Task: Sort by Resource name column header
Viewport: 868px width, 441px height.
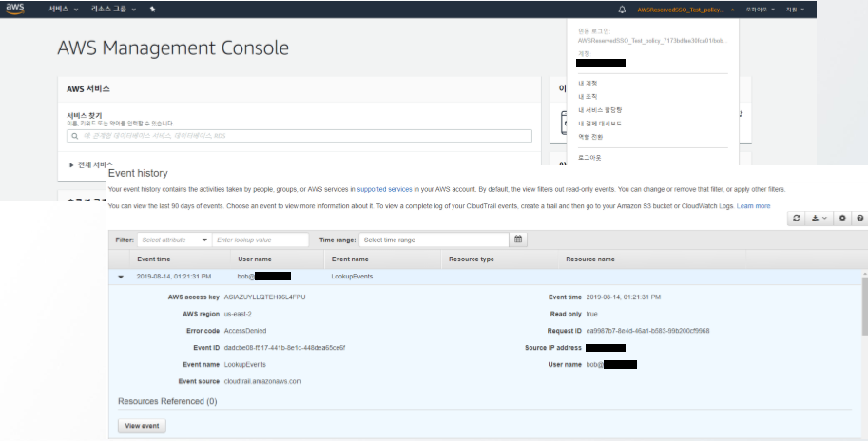Action: click(590, 259)
